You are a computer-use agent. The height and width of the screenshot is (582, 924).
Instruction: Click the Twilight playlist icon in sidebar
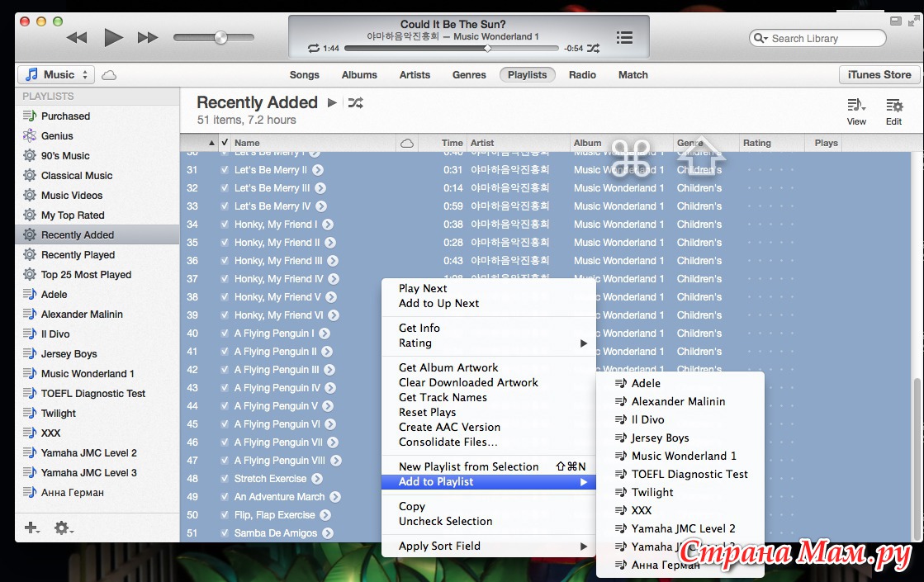point(30,413)
